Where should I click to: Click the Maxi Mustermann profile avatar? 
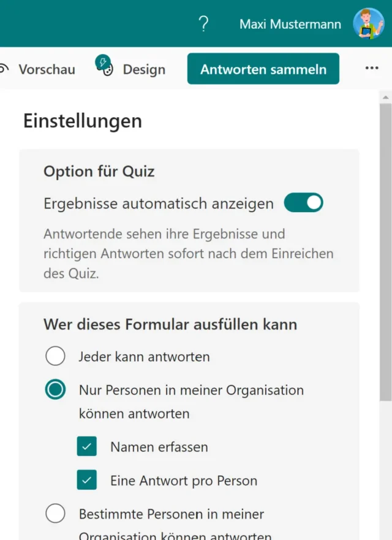[x=368, y=24]
